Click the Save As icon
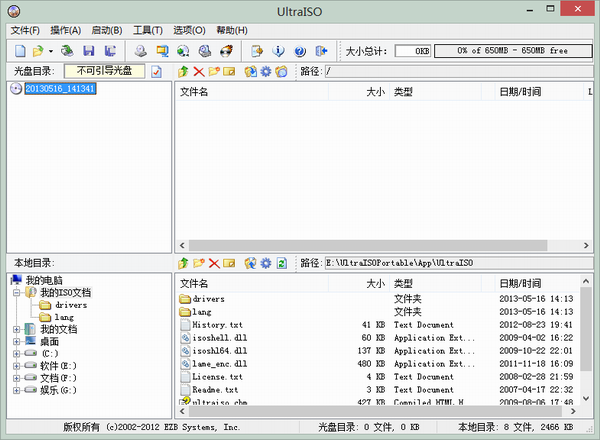Screen dimensions: 600x440 (110, 51)
